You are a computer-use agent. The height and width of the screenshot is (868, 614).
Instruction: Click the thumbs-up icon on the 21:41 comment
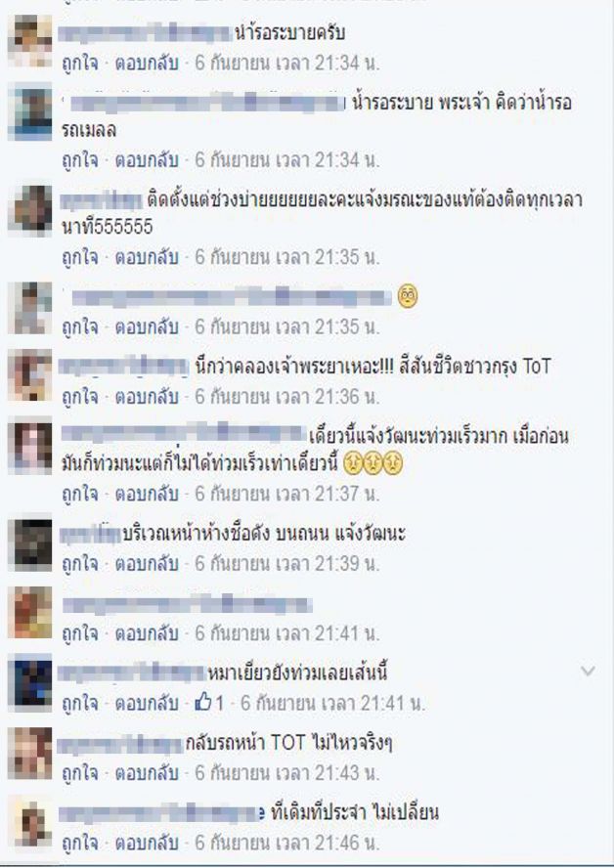(203, 703)
